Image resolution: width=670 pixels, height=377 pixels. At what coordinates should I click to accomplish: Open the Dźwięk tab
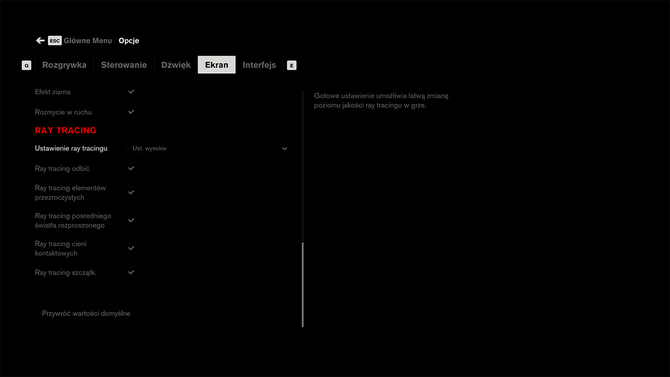point(176,65)
